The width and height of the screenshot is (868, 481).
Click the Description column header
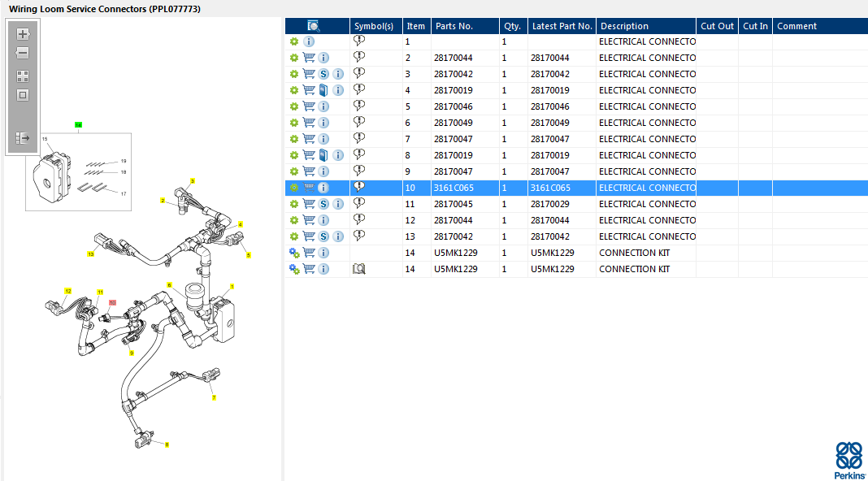[624, 26]
